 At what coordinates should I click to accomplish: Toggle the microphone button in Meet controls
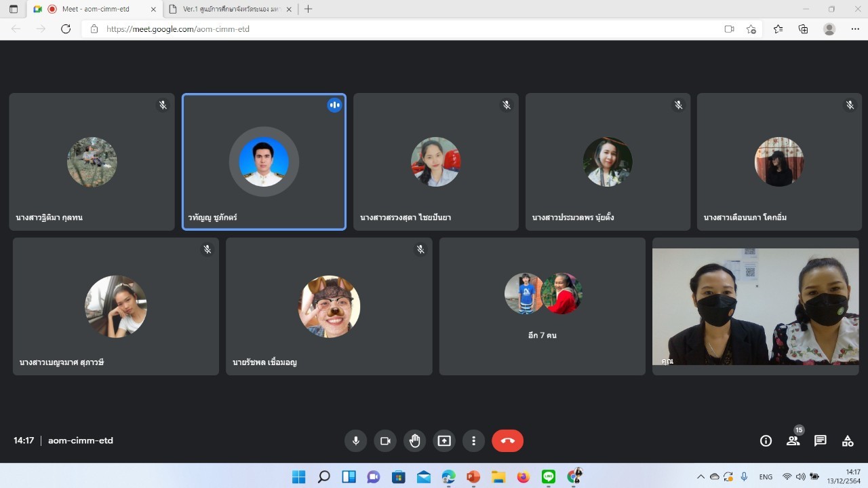pos(355,440)
